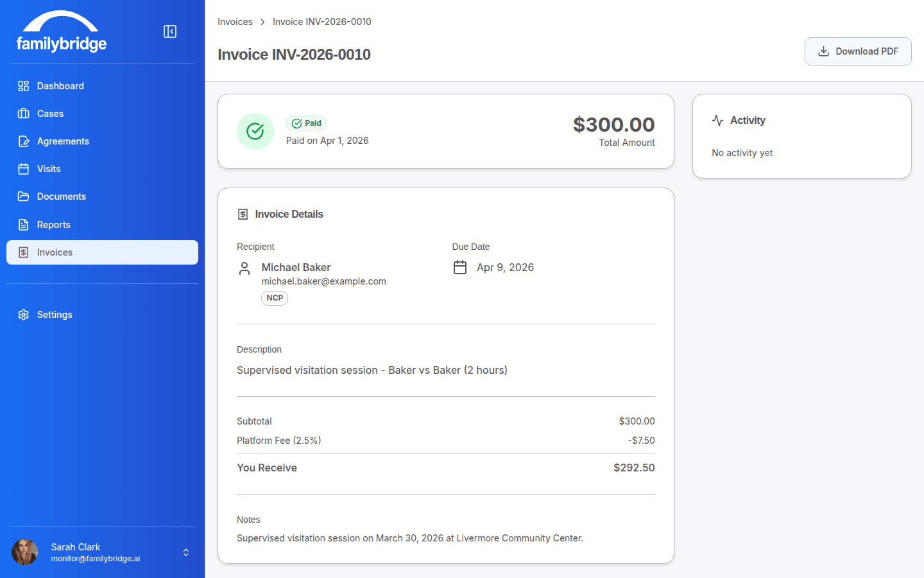The height and width of the screenshot is (578, 924).
Task: Click the green paid checkmark circle
Action: click(x=255, y=131)
